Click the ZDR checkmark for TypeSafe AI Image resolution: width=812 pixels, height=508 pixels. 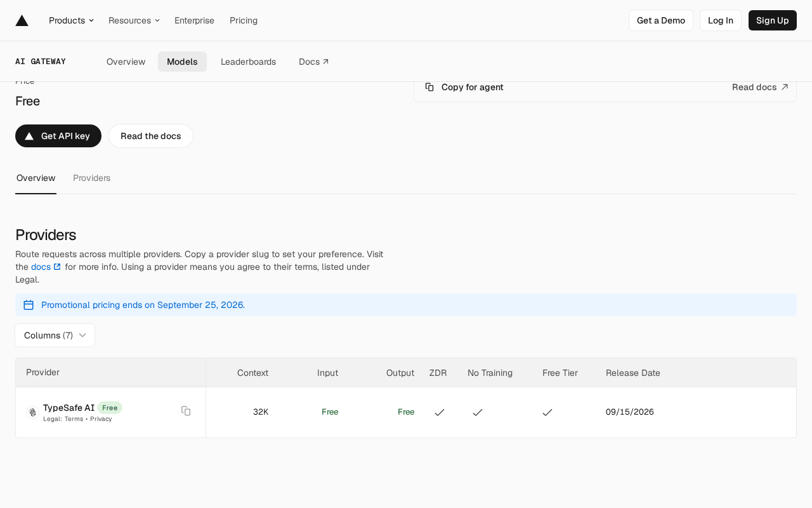440,412
